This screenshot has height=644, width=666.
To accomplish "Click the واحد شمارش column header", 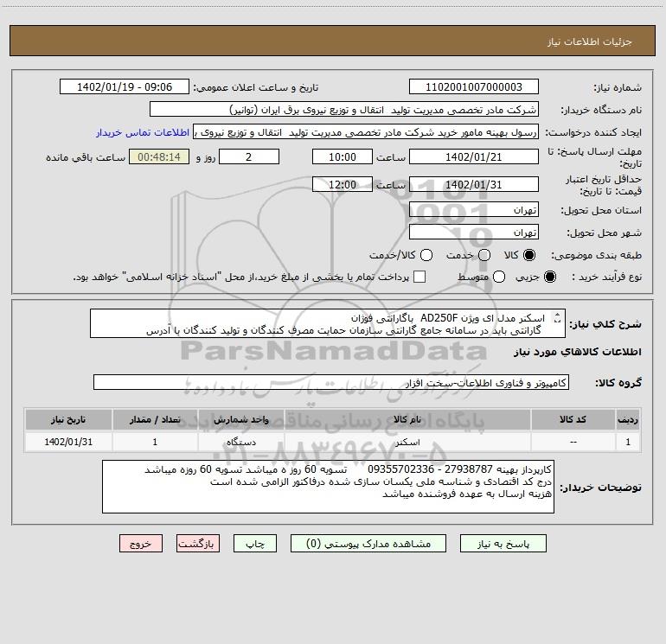I will click(x=240, y=419).
